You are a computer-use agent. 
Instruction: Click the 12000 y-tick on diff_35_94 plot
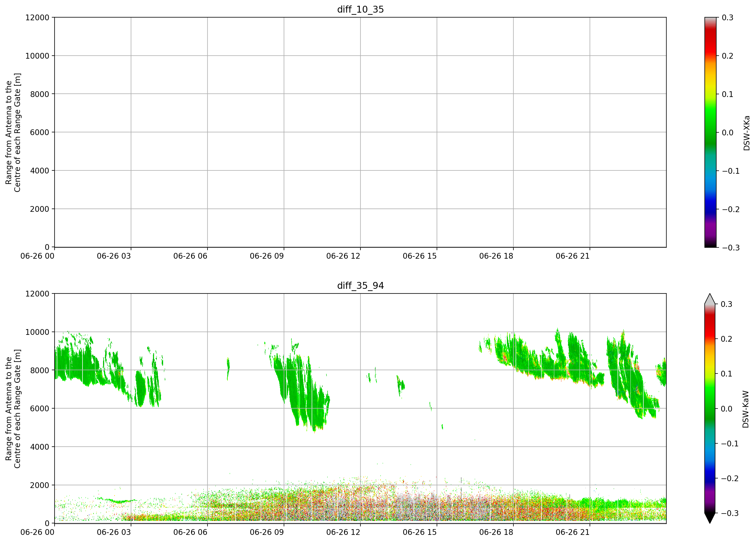[37, 293]
